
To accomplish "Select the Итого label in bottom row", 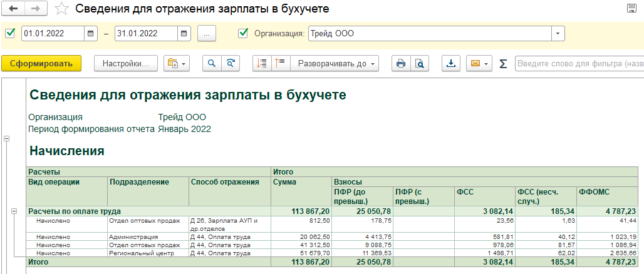I will (x=38, y=261).
